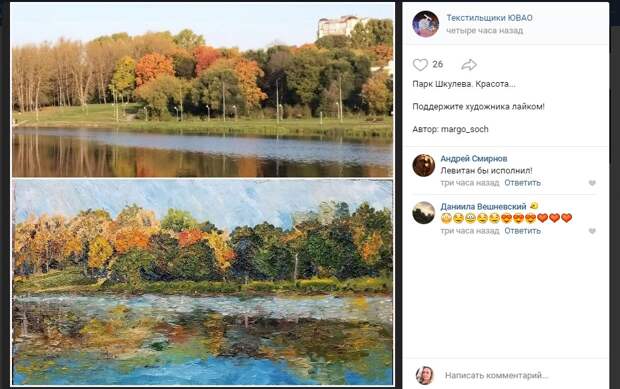Click the likes count 26

coord(437,64)
